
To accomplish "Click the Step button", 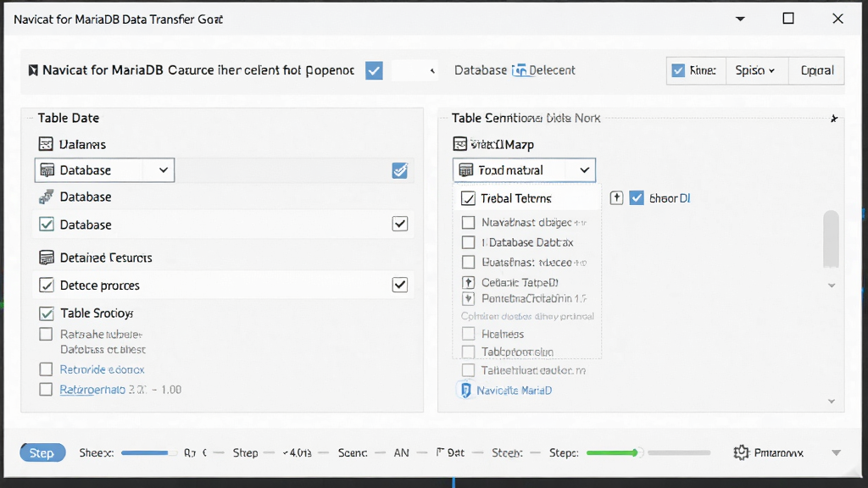I will pyautogui.click(x=42, y=452).
